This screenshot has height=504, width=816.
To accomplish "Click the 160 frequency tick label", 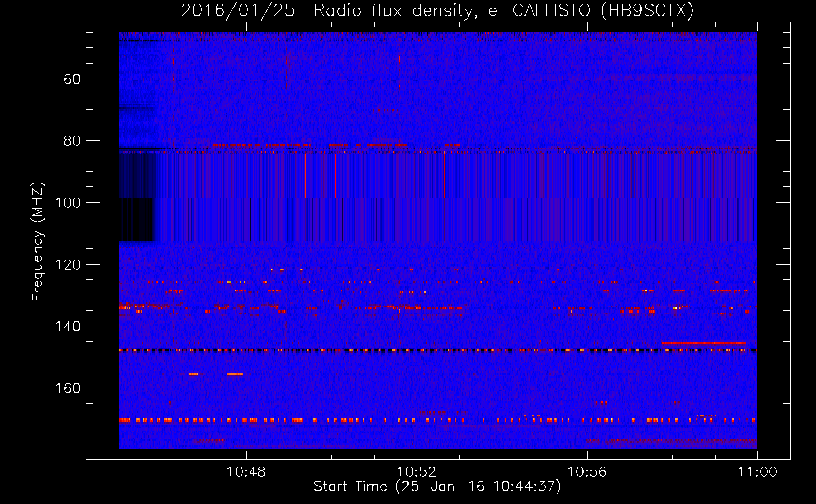I will [68, 388].
